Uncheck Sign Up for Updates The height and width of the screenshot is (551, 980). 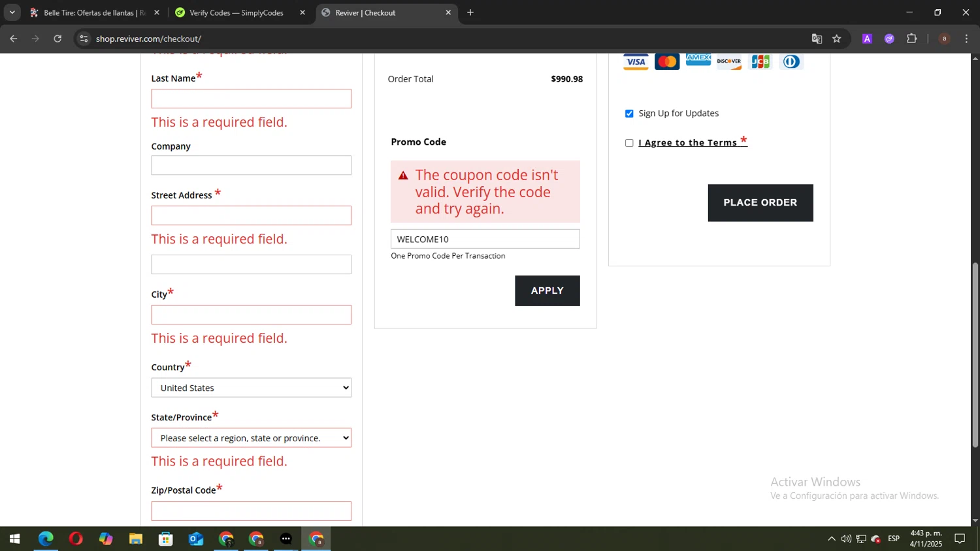[629, 114]
